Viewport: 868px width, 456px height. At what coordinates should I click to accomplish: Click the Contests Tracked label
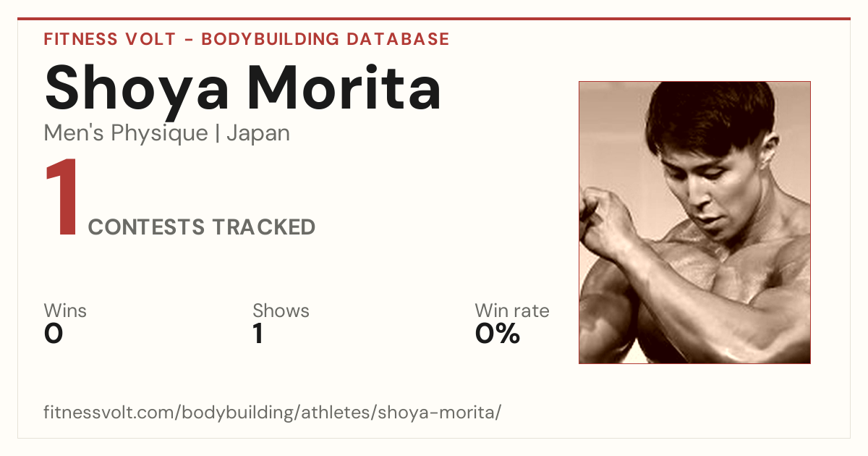(202, 227)
